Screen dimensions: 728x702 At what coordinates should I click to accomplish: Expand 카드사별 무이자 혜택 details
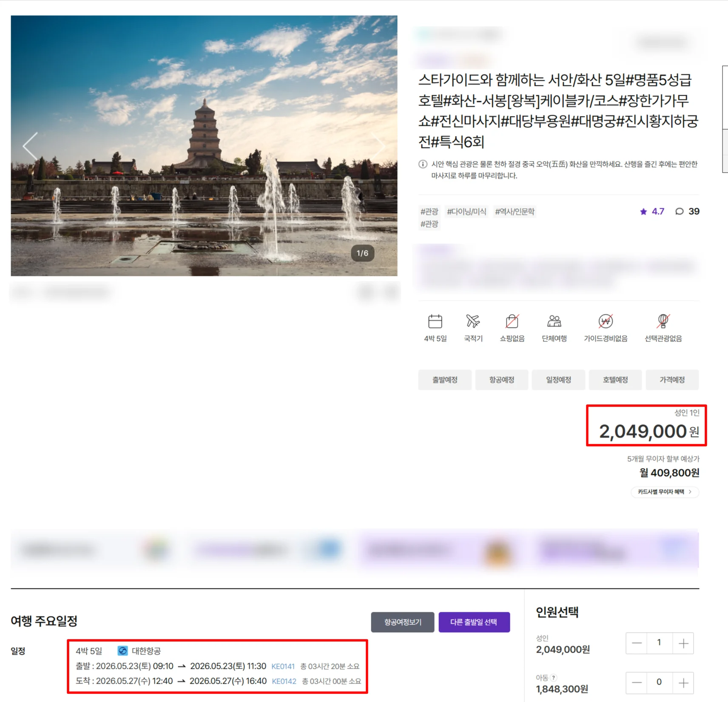pos(665,492)
